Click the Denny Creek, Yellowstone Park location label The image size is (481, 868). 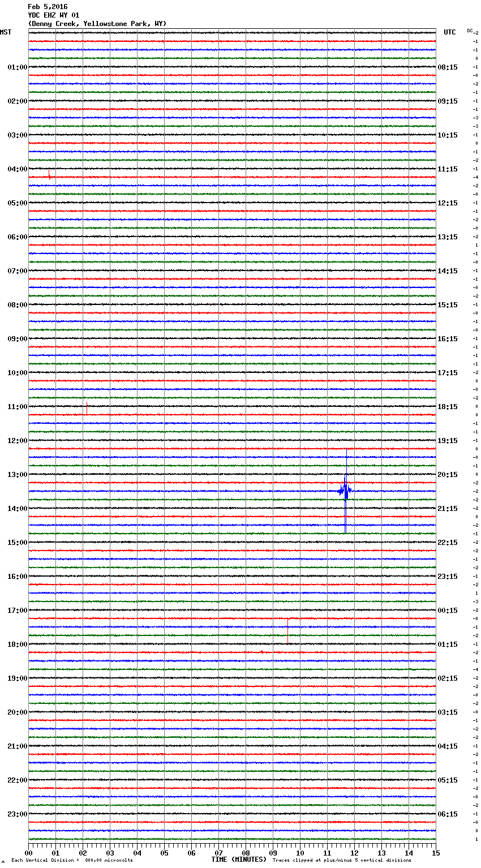click(97, 24)
